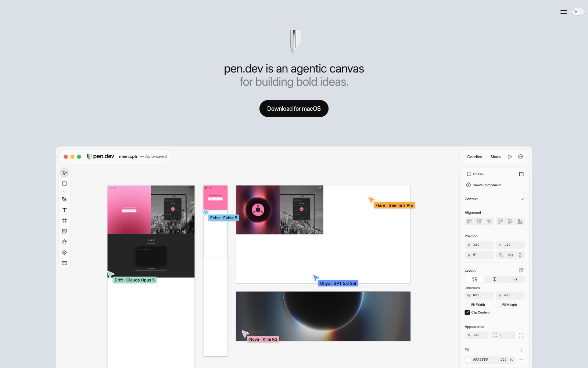This screenshot has width=588, height=368.
Task: Select the sticky note tool
Action: point(64,231)
